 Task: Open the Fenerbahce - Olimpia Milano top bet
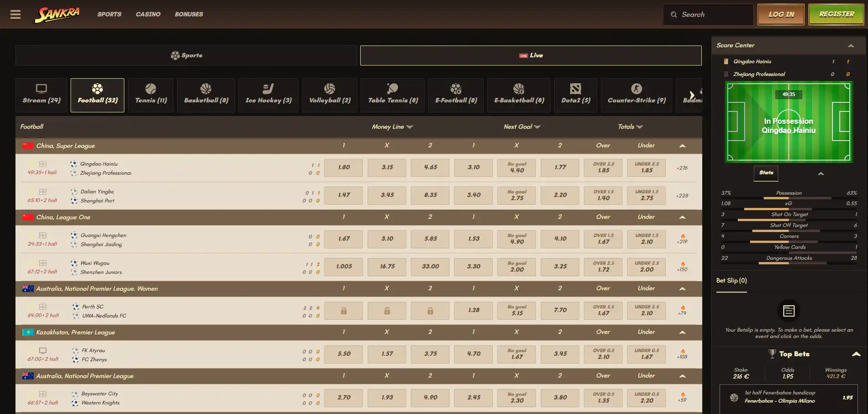click(789, 399)
